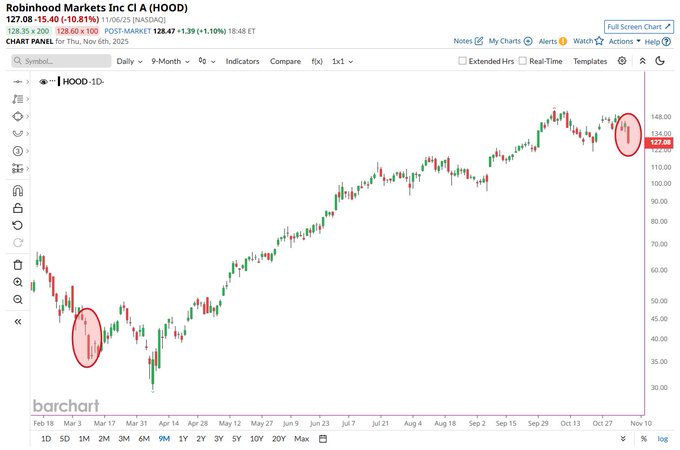680x450 pixels.
Task: Toggle log scale button
Action: click(x=662, y=439)
